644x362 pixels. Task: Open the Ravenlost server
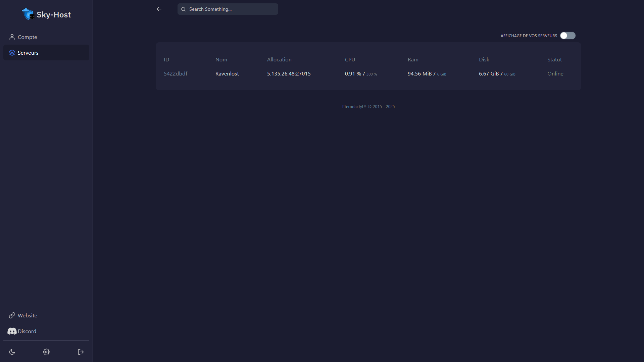tap(227, 73)
